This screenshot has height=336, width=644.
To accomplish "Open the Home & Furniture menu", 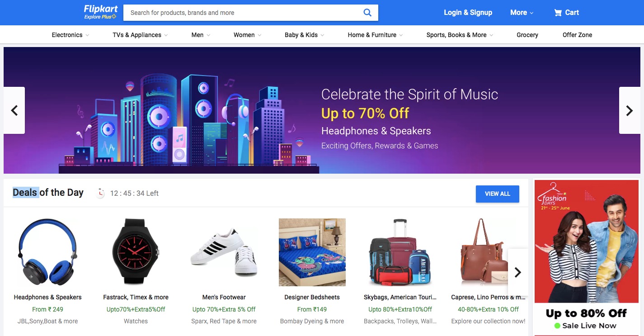I will [x=375, y=35].
